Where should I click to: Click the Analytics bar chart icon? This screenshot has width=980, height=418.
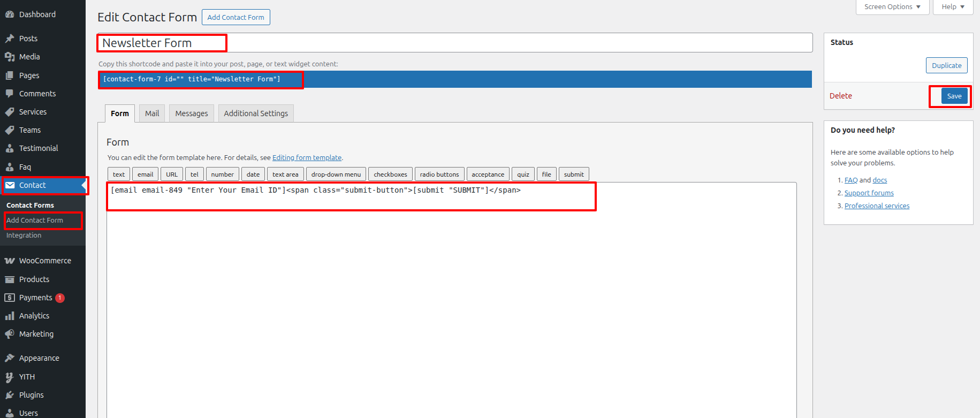(10, 316)
